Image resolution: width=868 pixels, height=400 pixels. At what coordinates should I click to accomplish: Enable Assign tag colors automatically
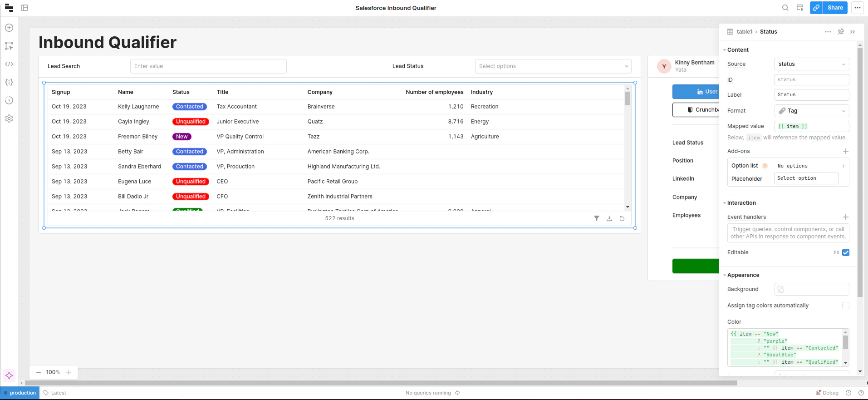846,306
